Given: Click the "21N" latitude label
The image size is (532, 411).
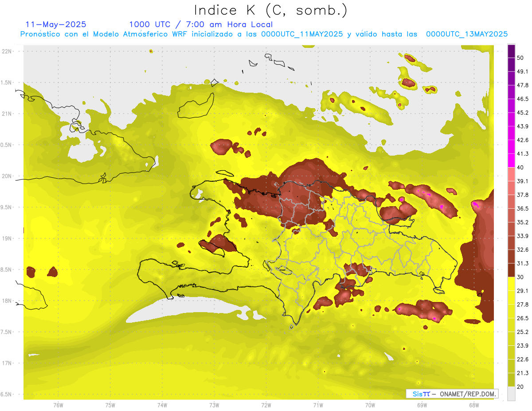Looking at the screenshot, I should [7, 114].
